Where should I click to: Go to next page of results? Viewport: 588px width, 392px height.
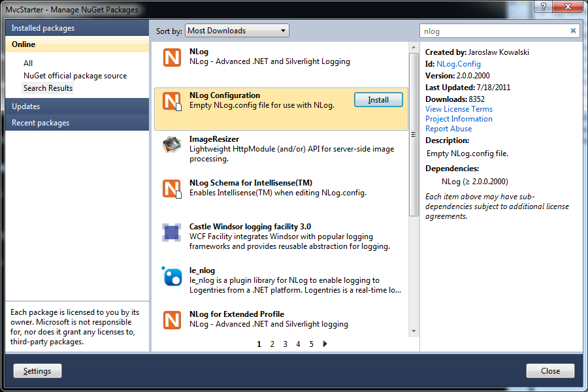(x=325, y=344)
